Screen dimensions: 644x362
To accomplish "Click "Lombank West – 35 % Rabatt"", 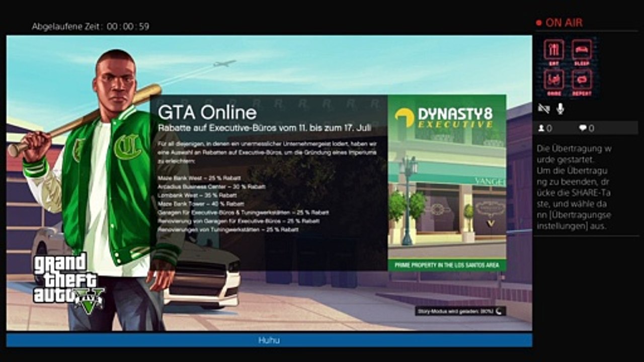I will tap(197, 195).
